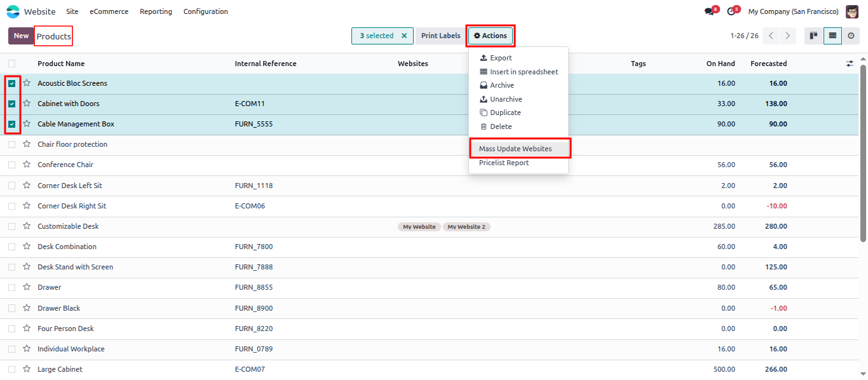The image size is (868, 380).
Task: Toggle the Actions dropdown button
Action: point(491,36)
